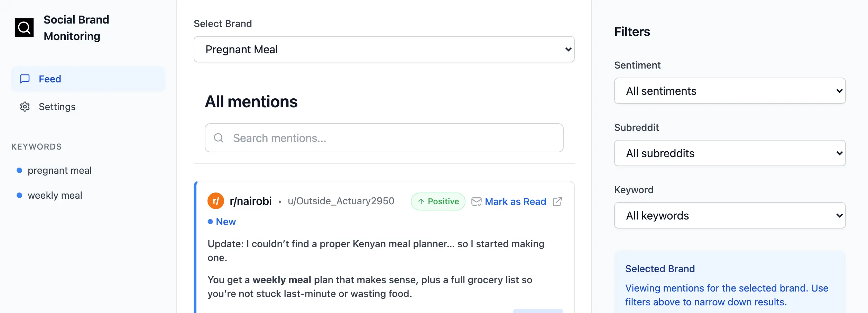Click the Mark as Read link
Screen dimensions: 868x313
coord(515,202)
